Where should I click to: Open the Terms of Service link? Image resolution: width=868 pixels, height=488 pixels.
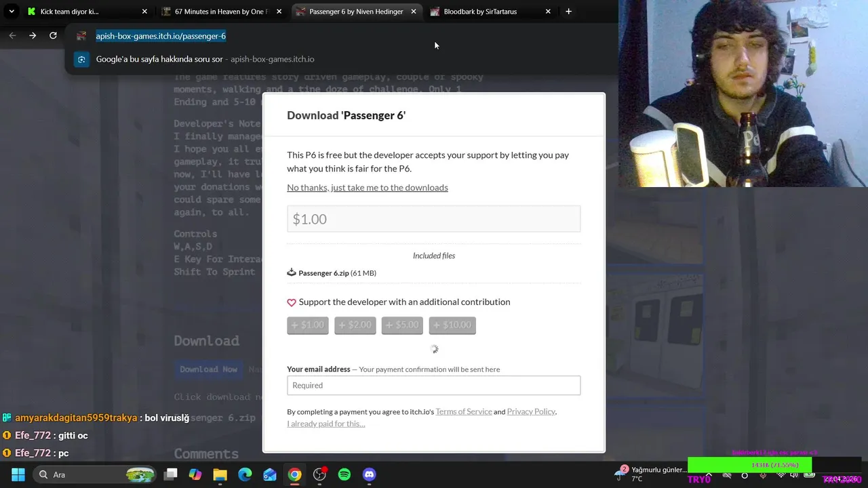coord(464,411)
